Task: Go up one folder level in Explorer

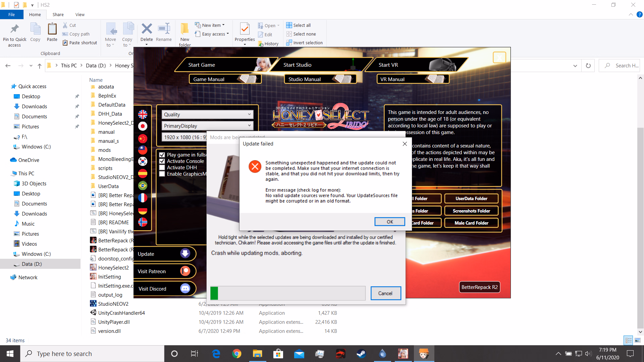Action: coord(40,66)
